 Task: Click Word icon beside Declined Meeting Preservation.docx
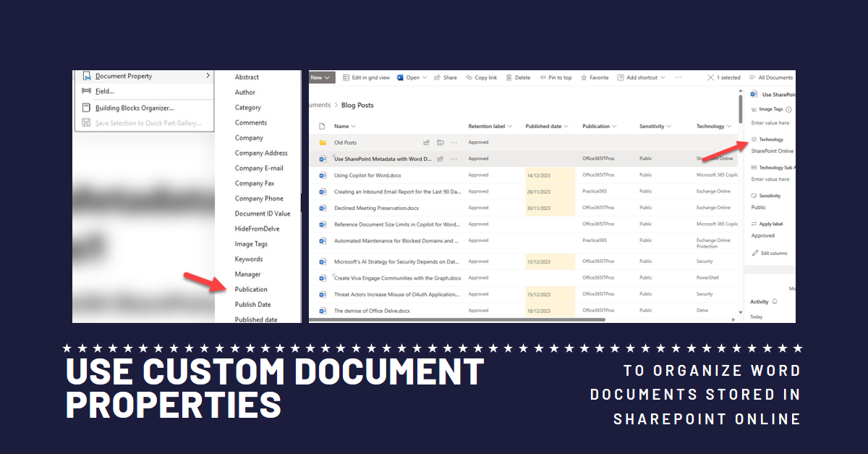point(323,208)
